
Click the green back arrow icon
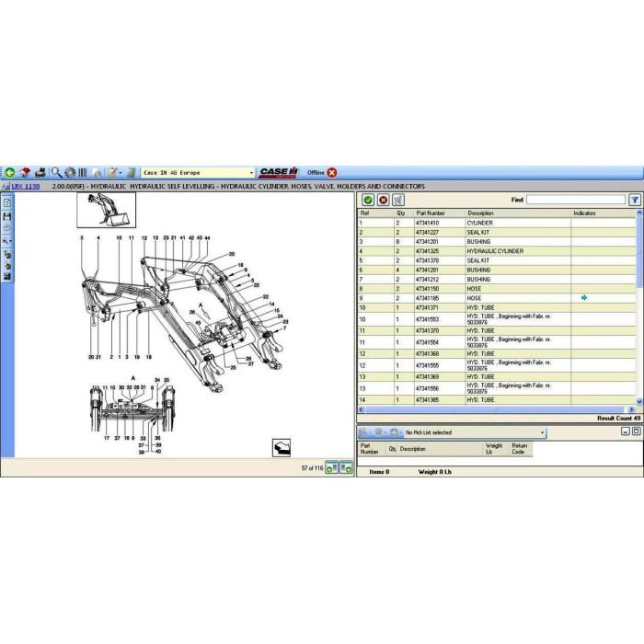tap(10, 173)
